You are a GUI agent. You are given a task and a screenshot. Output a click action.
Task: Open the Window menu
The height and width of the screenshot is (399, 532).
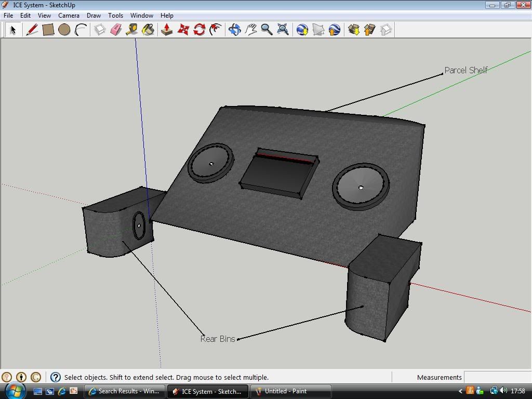[142, 16]
